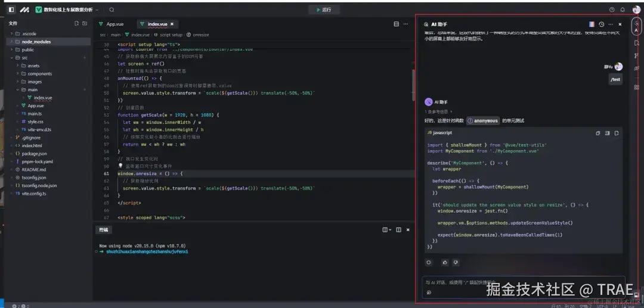Expand the reference info line
Image resolution: width=644 pixels, height=308 pixels.
(439, 111)
